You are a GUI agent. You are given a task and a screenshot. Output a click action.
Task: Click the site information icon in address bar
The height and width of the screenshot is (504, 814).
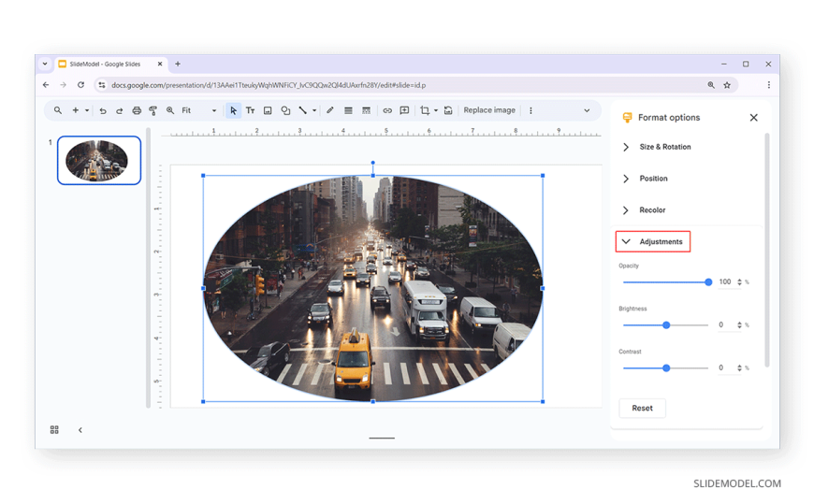pyautogui.click(x=102, y=85)
